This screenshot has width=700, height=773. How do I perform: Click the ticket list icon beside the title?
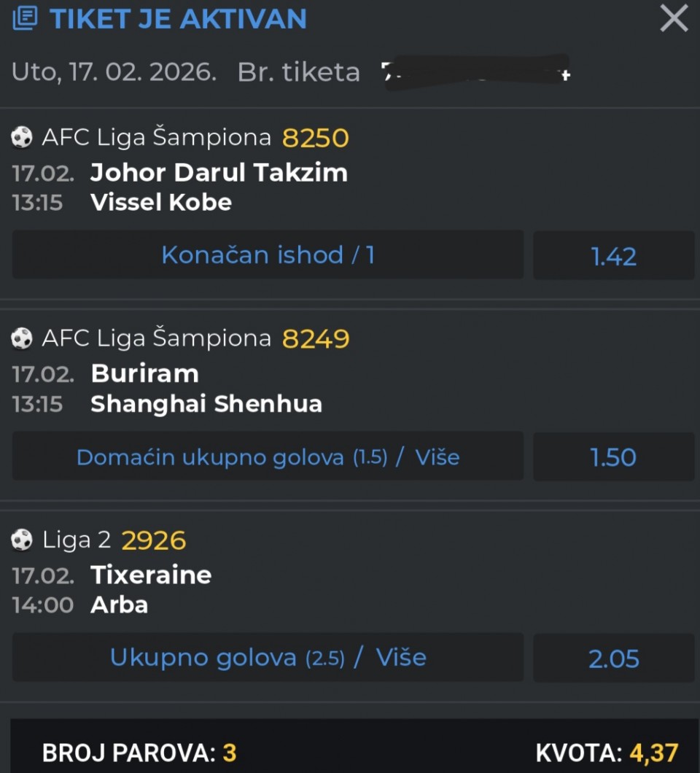click(x=24, y=18)
